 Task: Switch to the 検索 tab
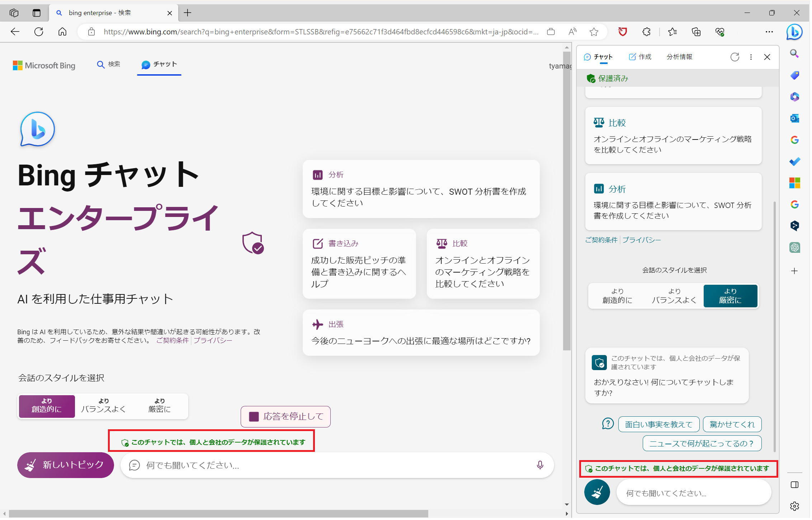(108, 64)
